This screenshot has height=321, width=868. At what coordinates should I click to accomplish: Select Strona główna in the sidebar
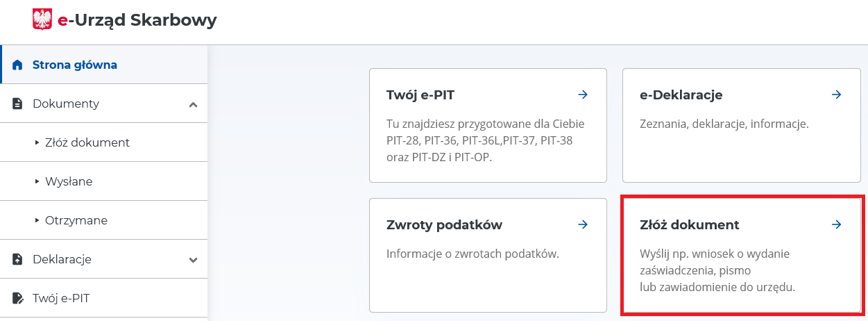(104, 65)
